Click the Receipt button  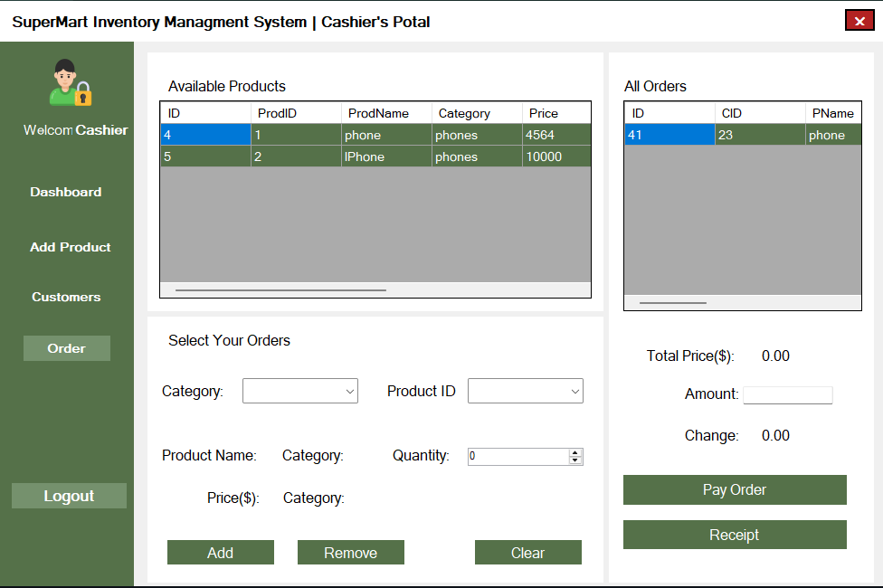coord(735,535)
